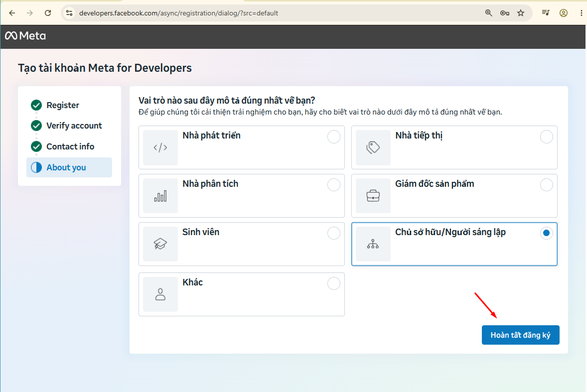Click the Giám đốc sản phẩm label

pyautogui.click(x=435, y=184)
